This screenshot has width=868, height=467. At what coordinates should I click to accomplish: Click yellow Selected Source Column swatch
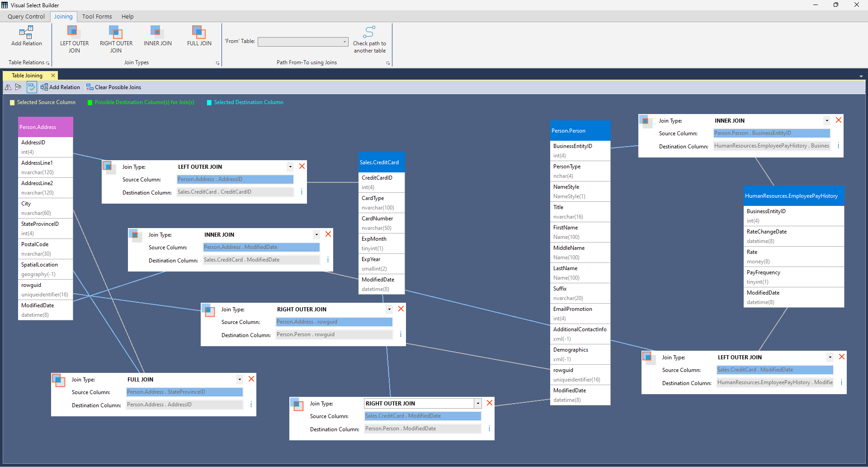click(13, 103)
